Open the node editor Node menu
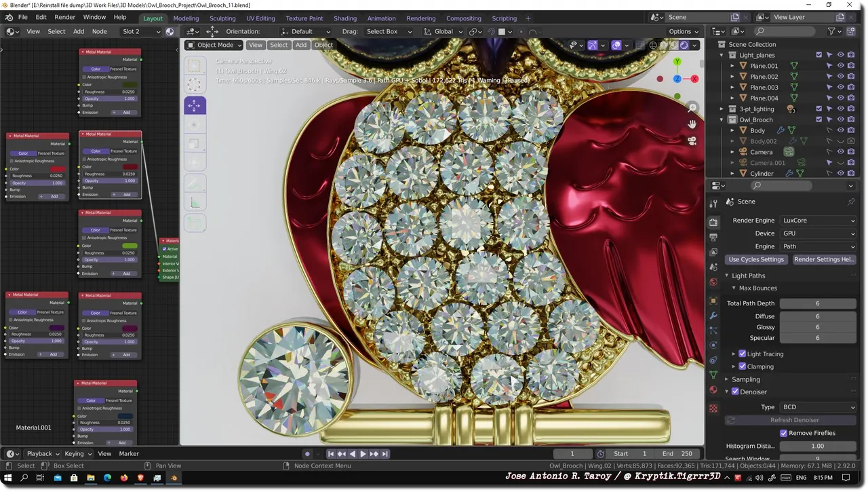The image size is (868, 492). pos(99,31)
